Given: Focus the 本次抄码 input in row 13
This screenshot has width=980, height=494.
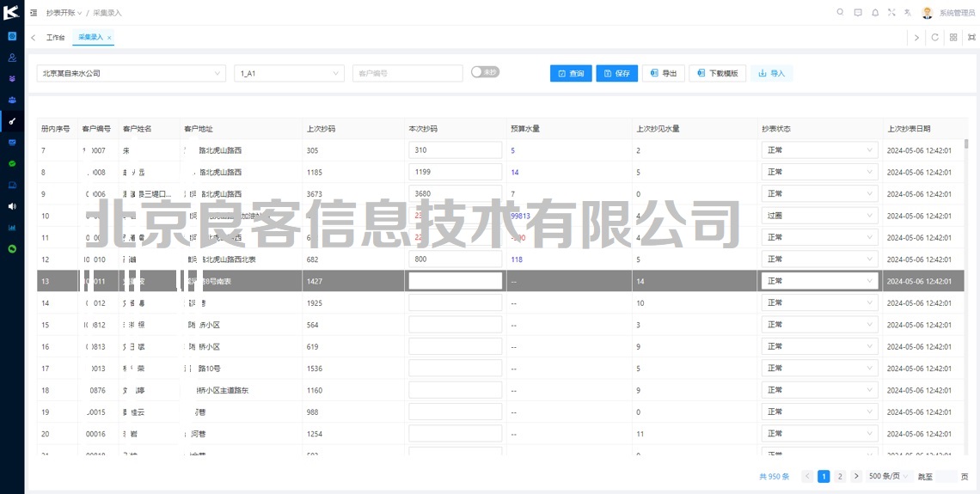Looking at the screenshot, I should (455, 281).
